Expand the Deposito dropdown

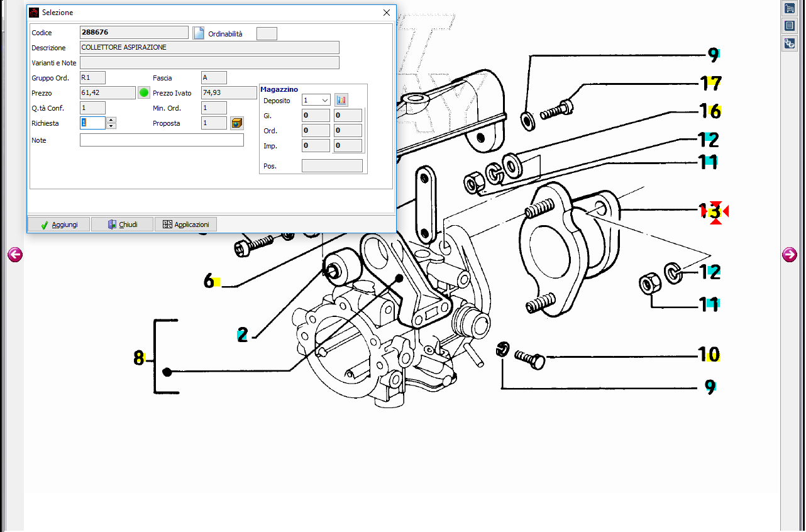point(324,101)
